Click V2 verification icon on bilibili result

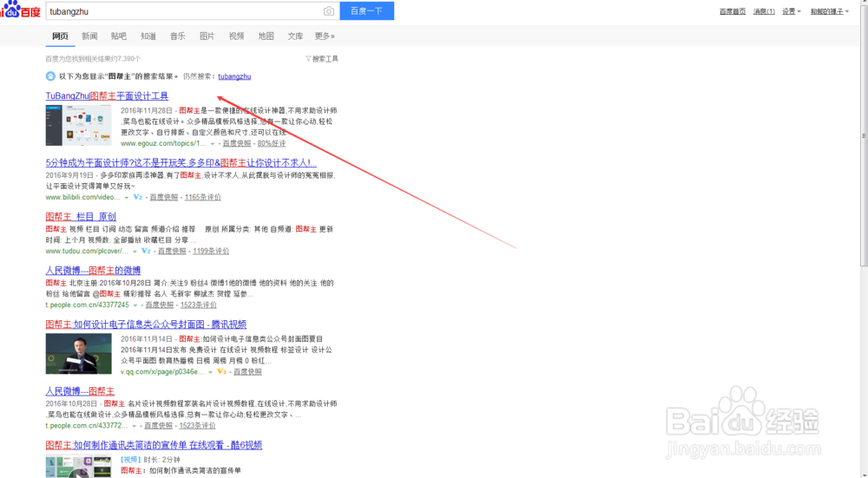click(138, 197)
